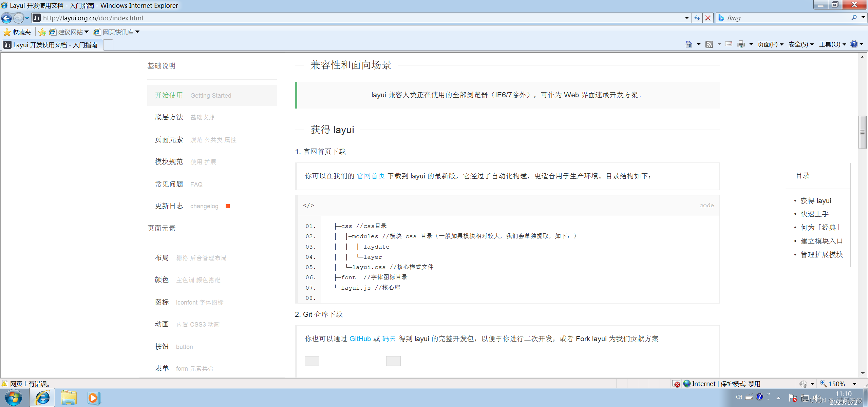This screenshot has width=868, height=407.
Task: Click Internet Explorer taskbar icon
Action: (42, 398)
